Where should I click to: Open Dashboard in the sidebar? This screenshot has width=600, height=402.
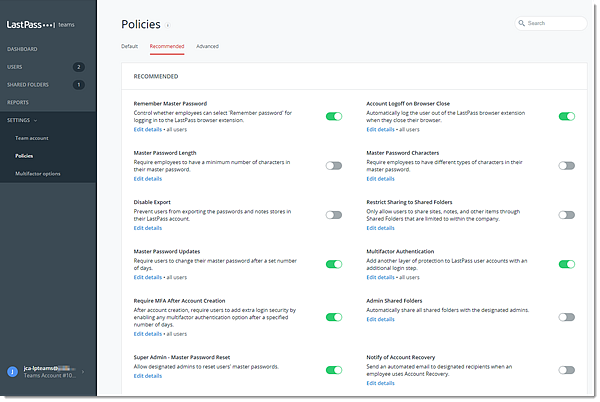click(x=22, y=49)
